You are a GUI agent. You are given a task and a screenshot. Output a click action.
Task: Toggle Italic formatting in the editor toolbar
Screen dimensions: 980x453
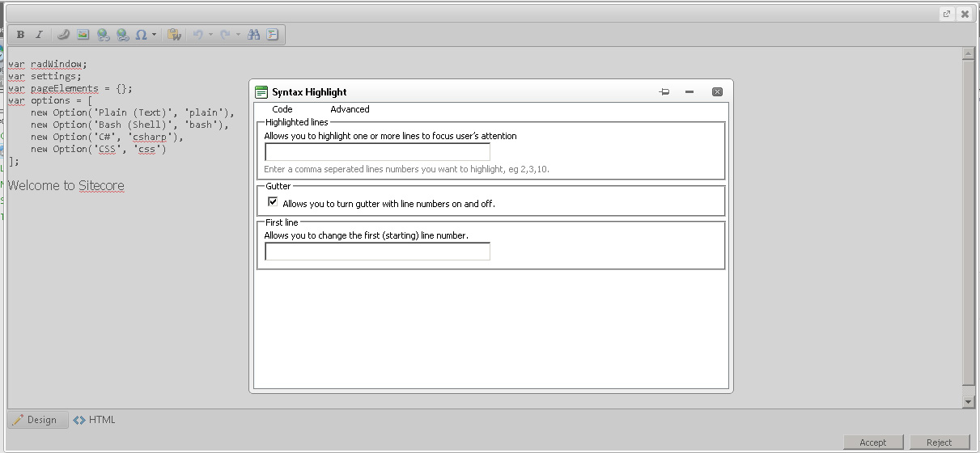click(x=38, y=35)
